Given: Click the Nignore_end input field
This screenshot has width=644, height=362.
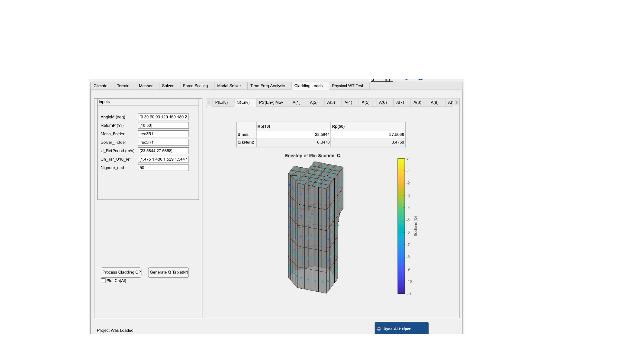Looking at the screenshot, I should coord(163,168).
